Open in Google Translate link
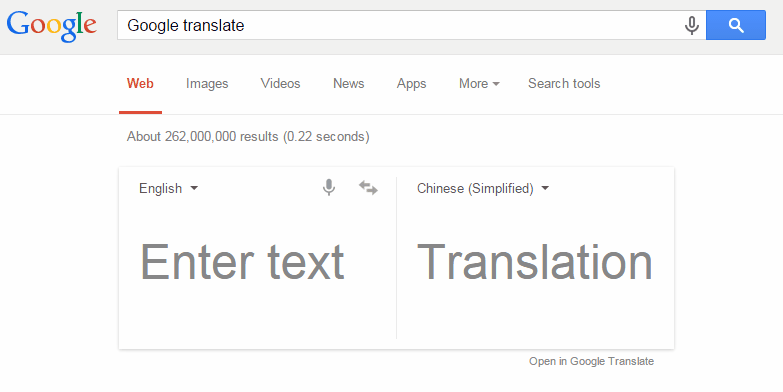This screenshot has width=783, height=392. point(591,361)
